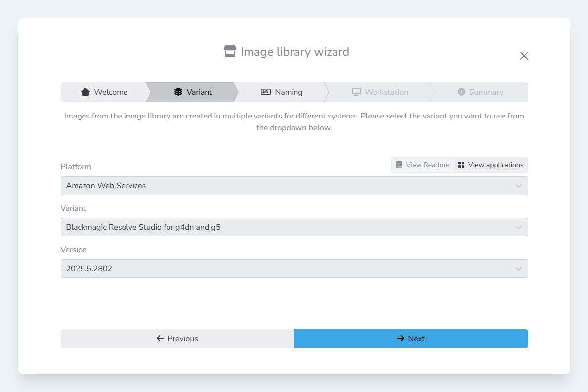Click the info icon in the Summary step

tap(462, 92)
